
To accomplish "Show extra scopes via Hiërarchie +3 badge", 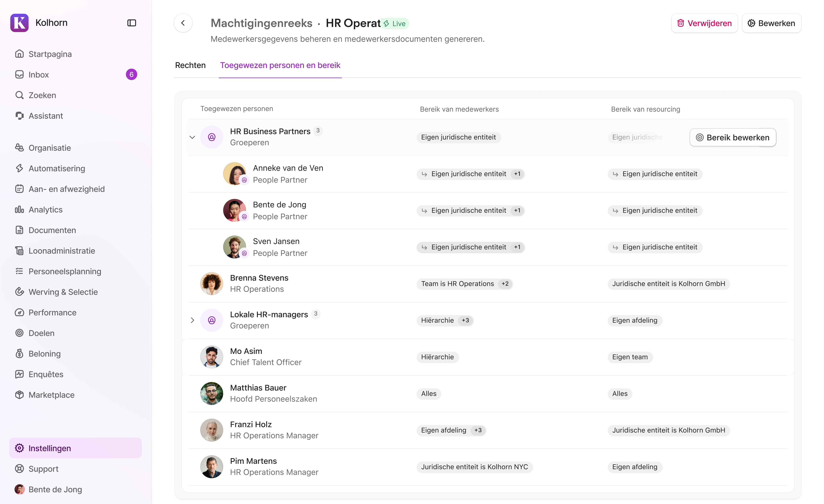I will [x=465, y=320].
